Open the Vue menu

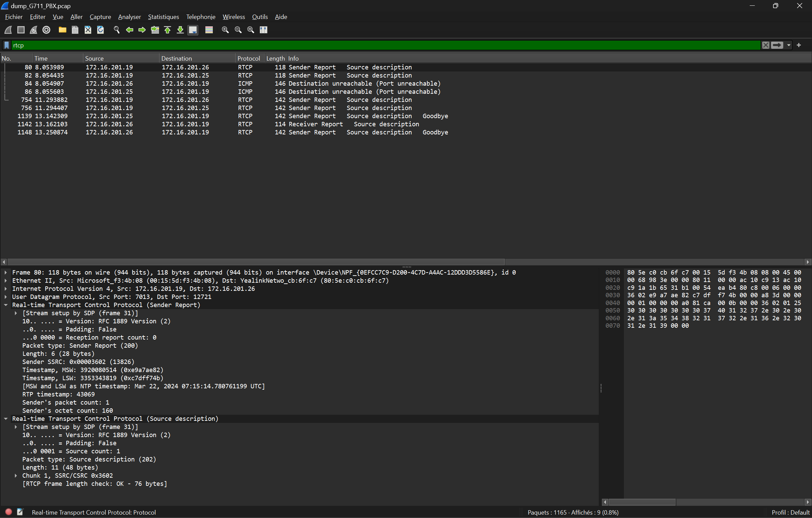58,17
